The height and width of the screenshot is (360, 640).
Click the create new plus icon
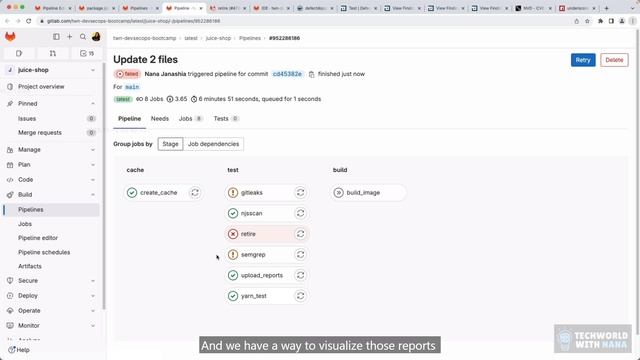click(69, 37)
